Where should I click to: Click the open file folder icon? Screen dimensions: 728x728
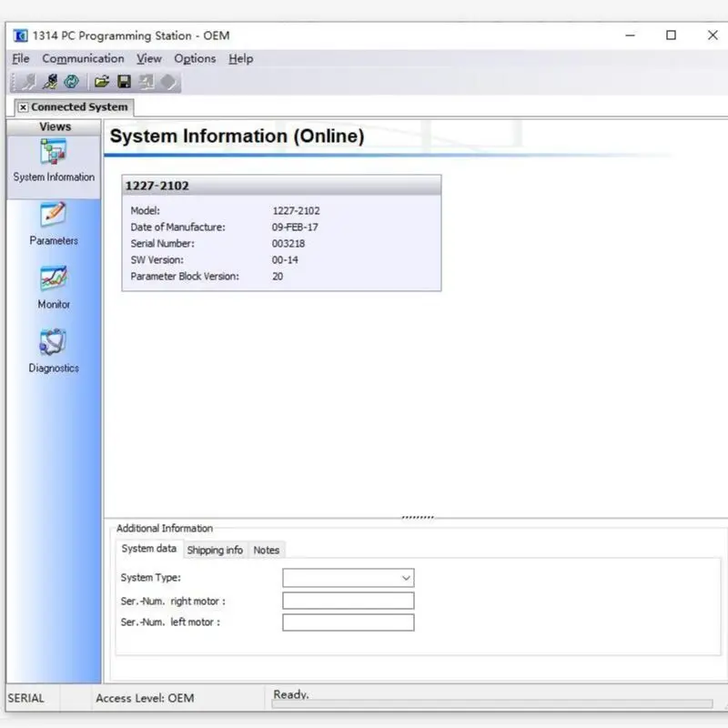pos(102,82)
